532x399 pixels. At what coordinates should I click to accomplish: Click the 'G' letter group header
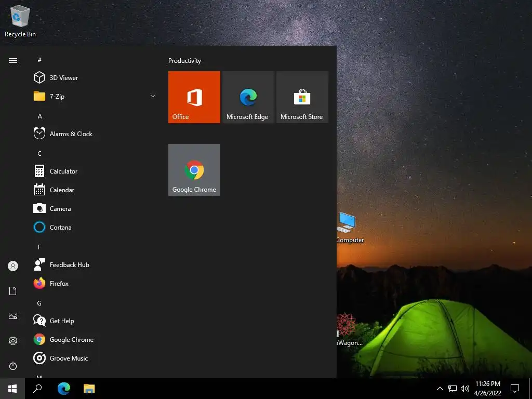[x=39, y=303]
